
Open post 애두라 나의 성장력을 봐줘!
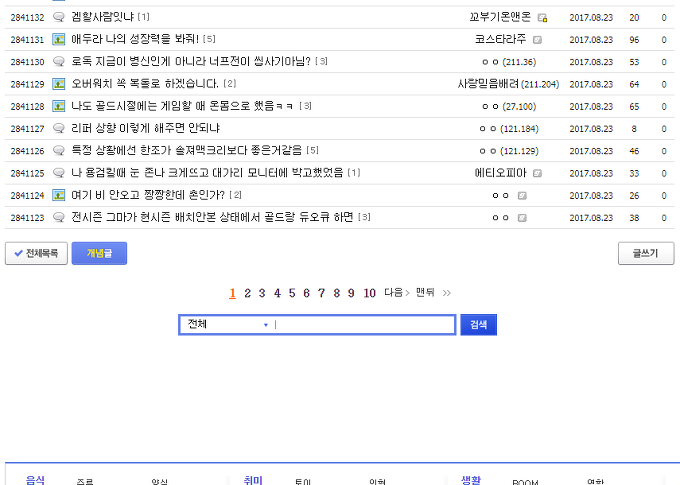[135, 39]
